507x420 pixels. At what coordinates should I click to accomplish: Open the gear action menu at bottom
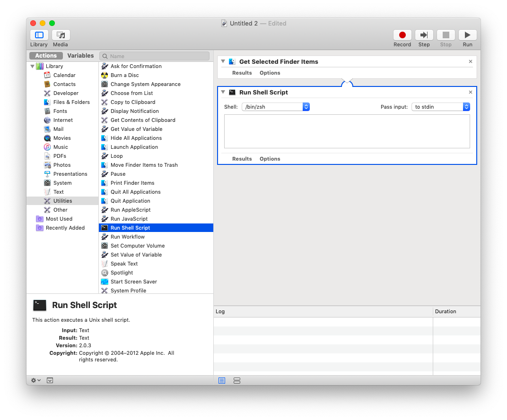coord(35,380)
